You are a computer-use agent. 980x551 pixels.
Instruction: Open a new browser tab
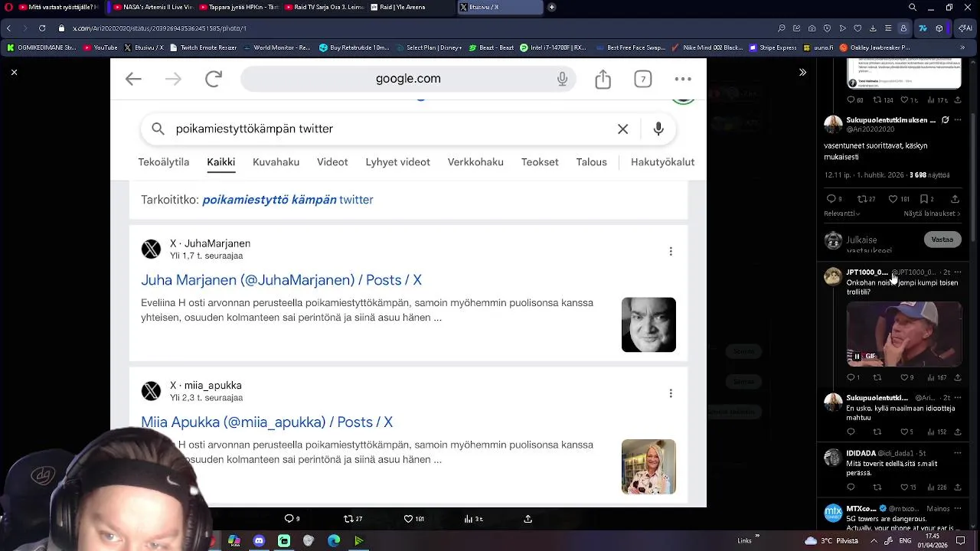tap(552, 7)
